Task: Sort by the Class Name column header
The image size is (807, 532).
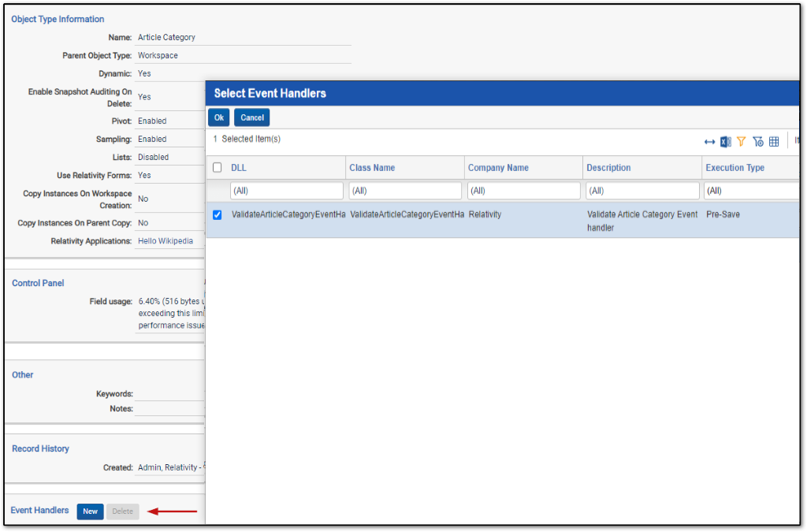Action: coord(372,168)
